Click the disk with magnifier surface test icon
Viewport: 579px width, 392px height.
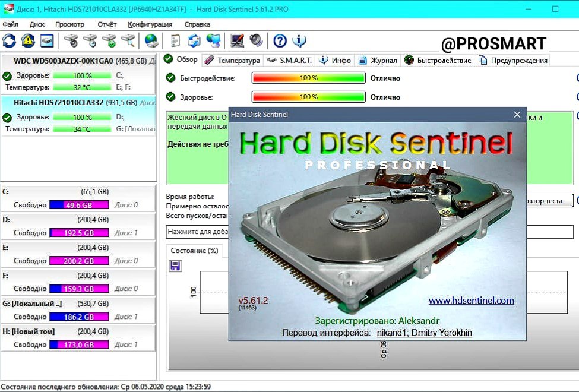[x=128, y=40]
